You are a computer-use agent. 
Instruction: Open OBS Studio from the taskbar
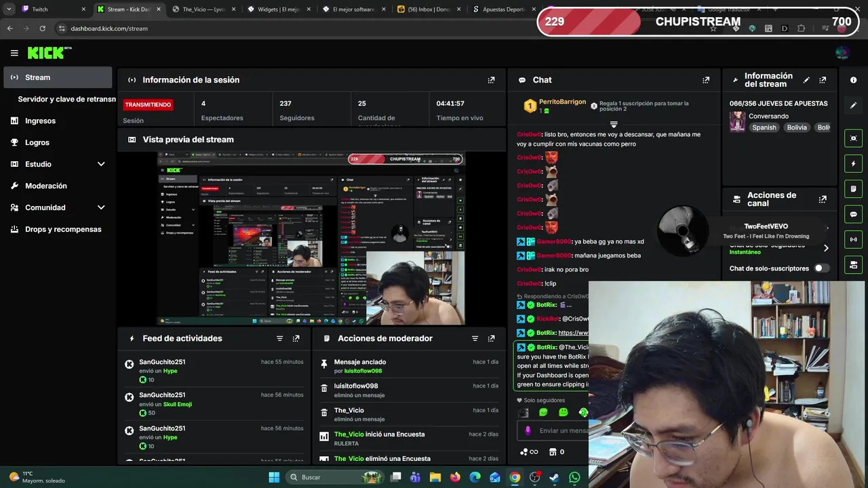pos(534,477)
